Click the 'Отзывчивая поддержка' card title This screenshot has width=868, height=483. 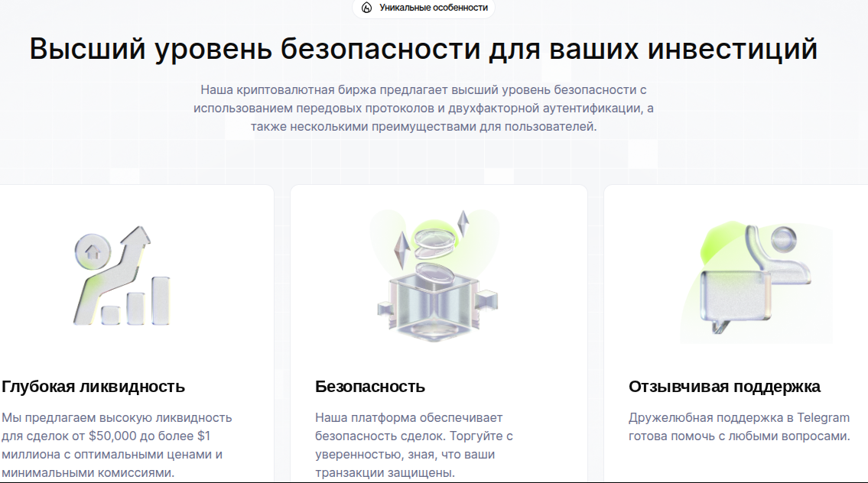pos(724,387)
